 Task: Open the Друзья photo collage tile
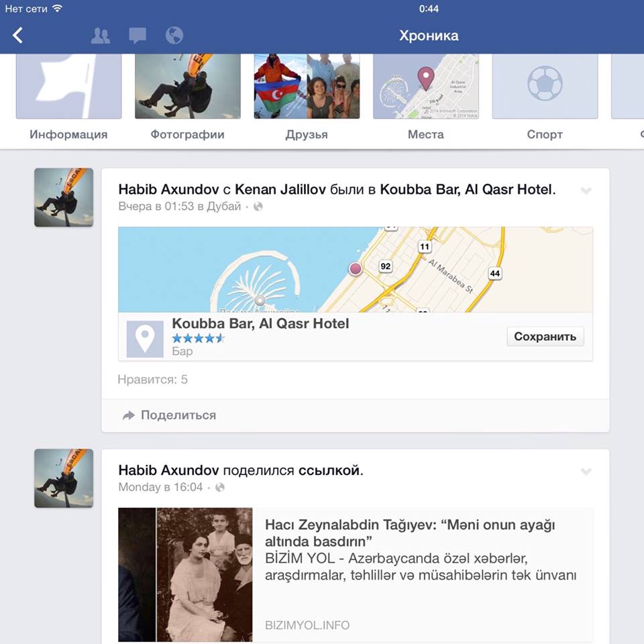[x=307, y=87]
